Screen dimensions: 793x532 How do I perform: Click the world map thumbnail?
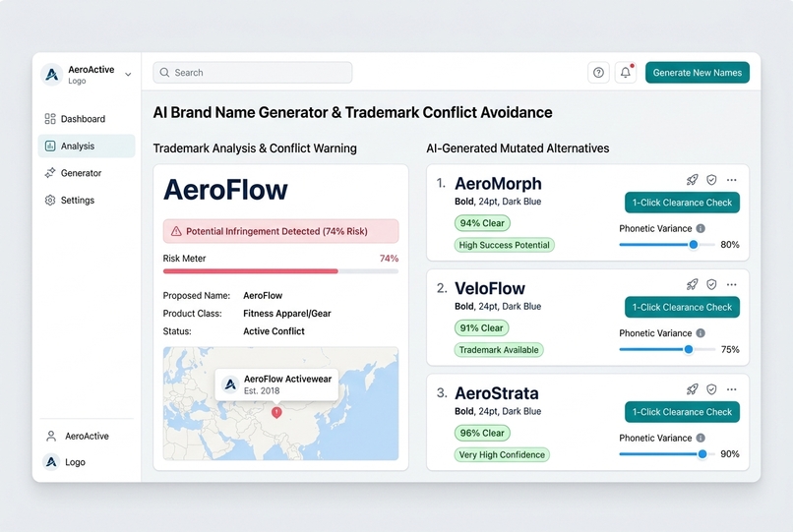[x=280, y=403]
